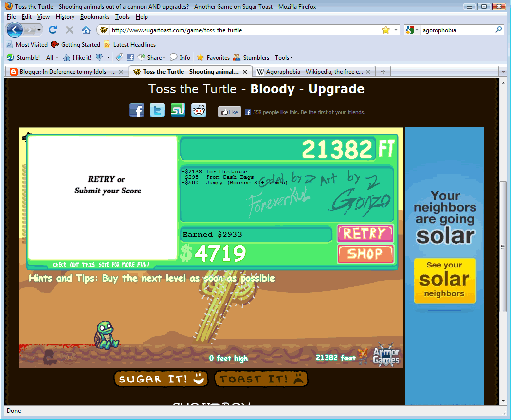511x420 pixels.
Task: Click the See your solar neighbors ad button
Action: 445,280
